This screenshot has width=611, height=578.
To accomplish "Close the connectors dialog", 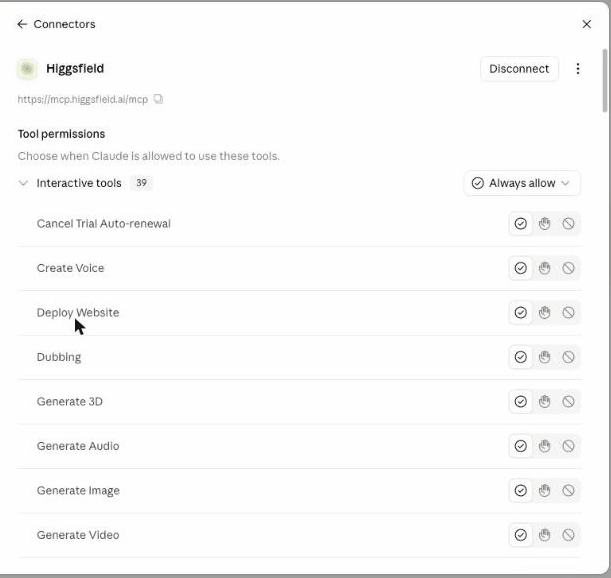I will [586, 24].
